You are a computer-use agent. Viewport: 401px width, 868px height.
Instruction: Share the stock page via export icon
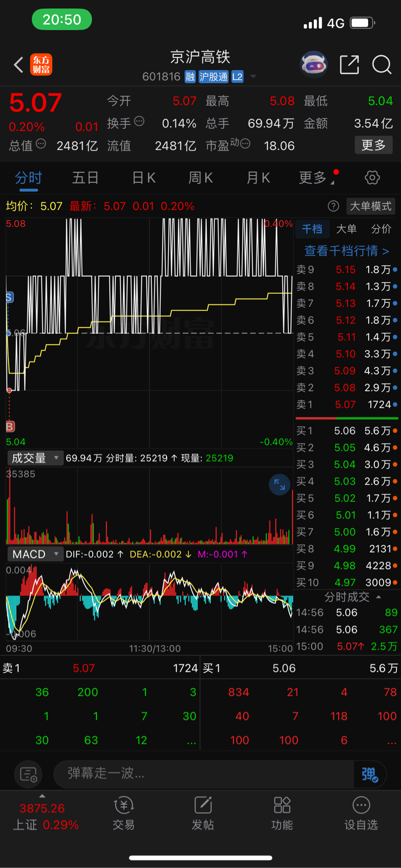[x=349, y=65]
